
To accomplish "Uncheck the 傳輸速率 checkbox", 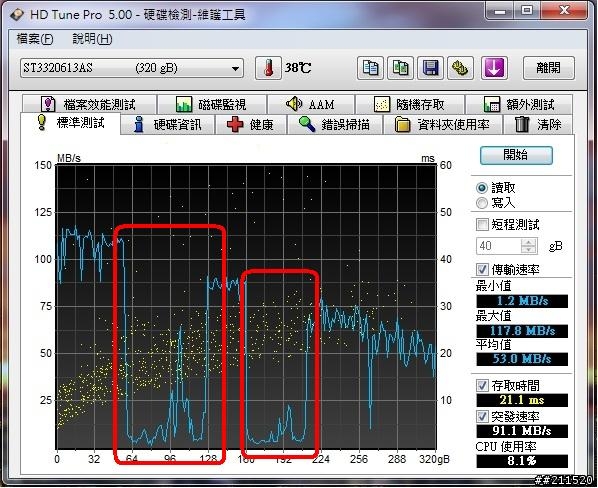I will [482, 269].
